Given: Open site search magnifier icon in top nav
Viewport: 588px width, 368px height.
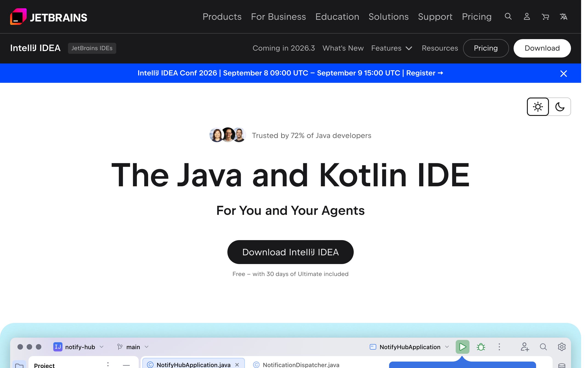Looking at the screenshot, I should 508,17.
